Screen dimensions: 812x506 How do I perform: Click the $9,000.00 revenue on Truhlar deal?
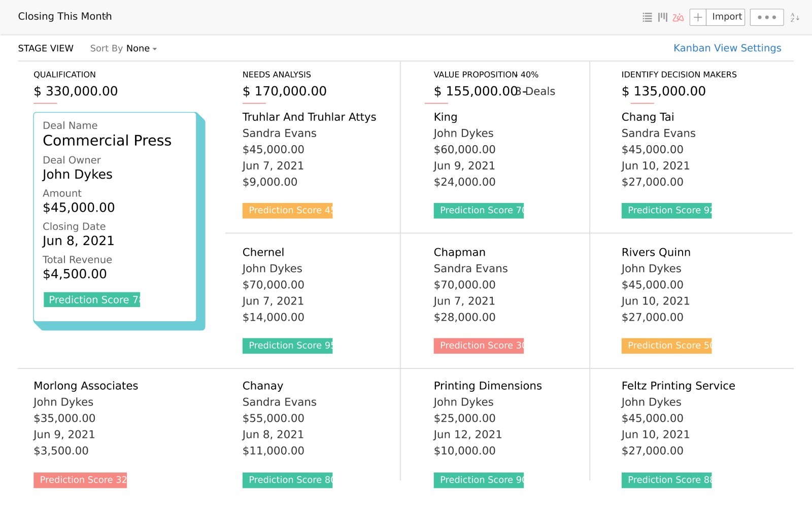point(269,182)
